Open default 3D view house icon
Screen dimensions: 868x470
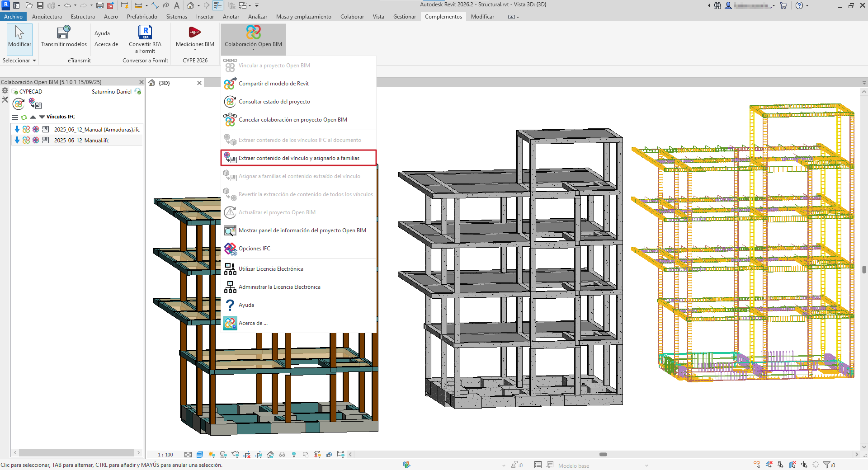[x=191, y=5]
